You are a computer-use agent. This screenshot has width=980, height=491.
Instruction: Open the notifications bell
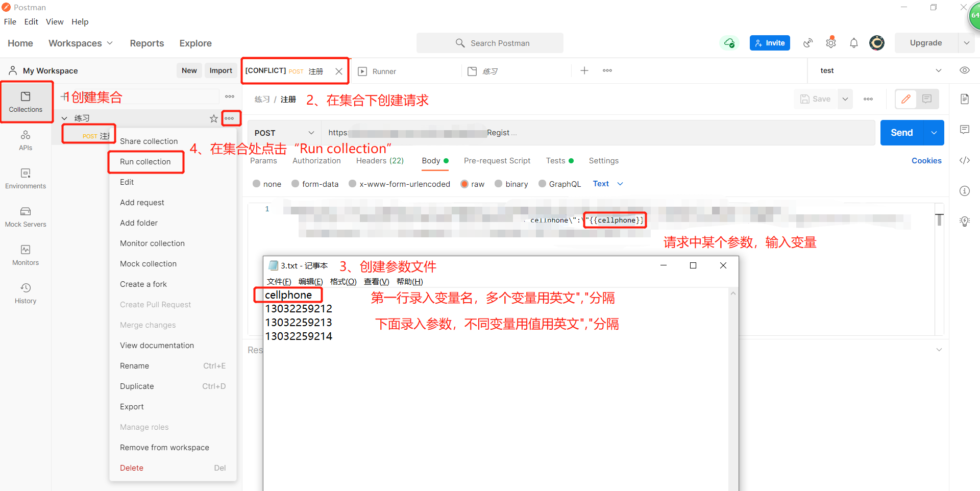[x=854, y=43]
